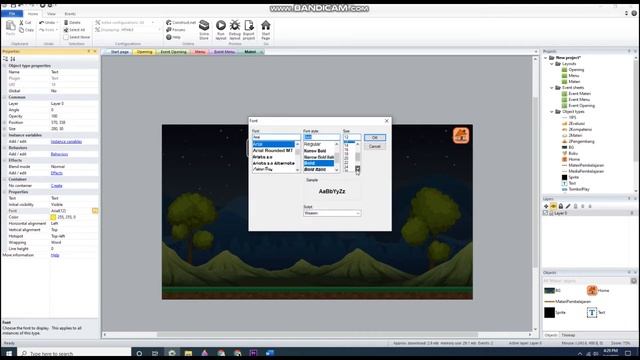640x360 pixels.
Task: Toggle the Select None checkbox
Action: click(x=66, y=37)
